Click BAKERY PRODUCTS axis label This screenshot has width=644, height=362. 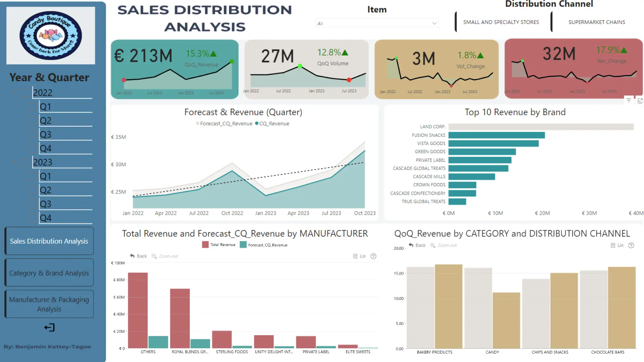coord(434,352)
